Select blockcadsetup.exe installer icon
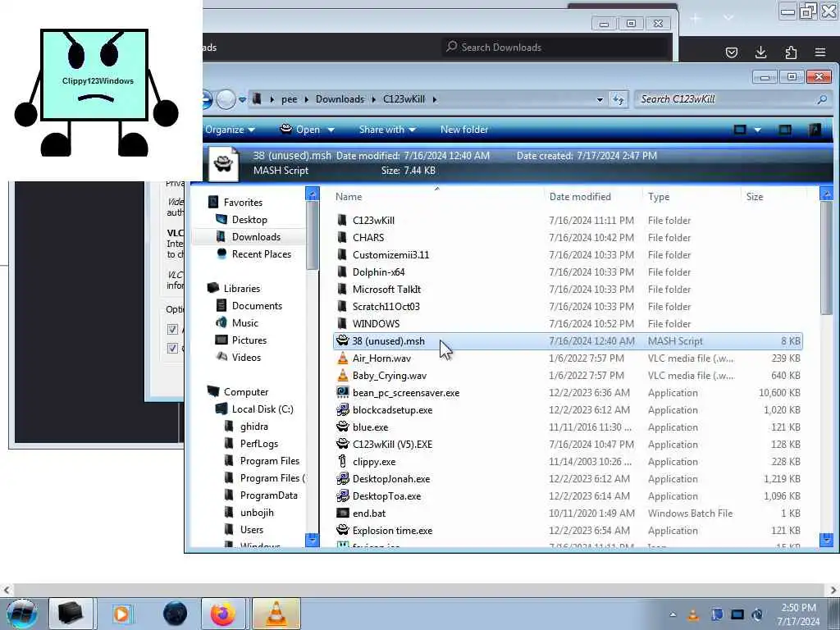The width and height of the screenshot is (840, 630). tap(343, 410)
